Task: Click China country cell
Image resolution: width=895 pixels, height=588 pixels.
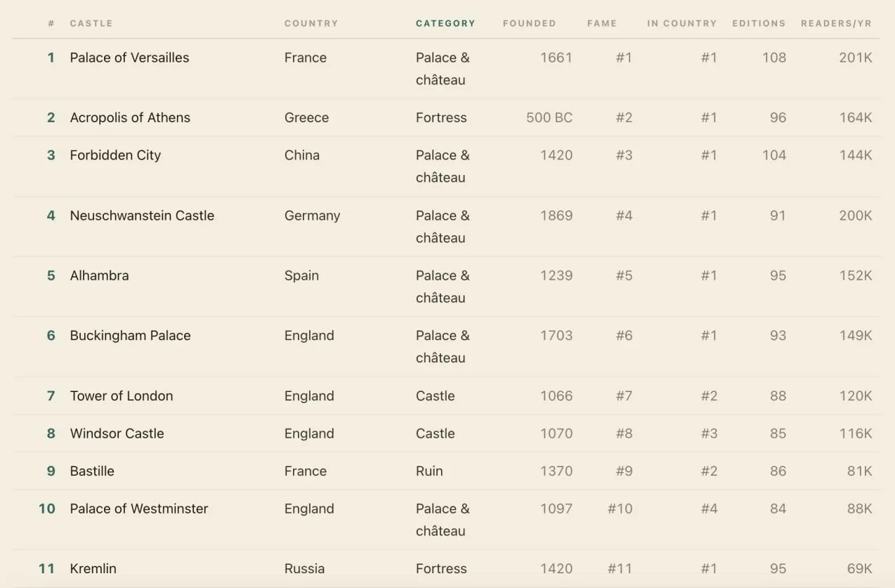Action: (x=301, y=155)
